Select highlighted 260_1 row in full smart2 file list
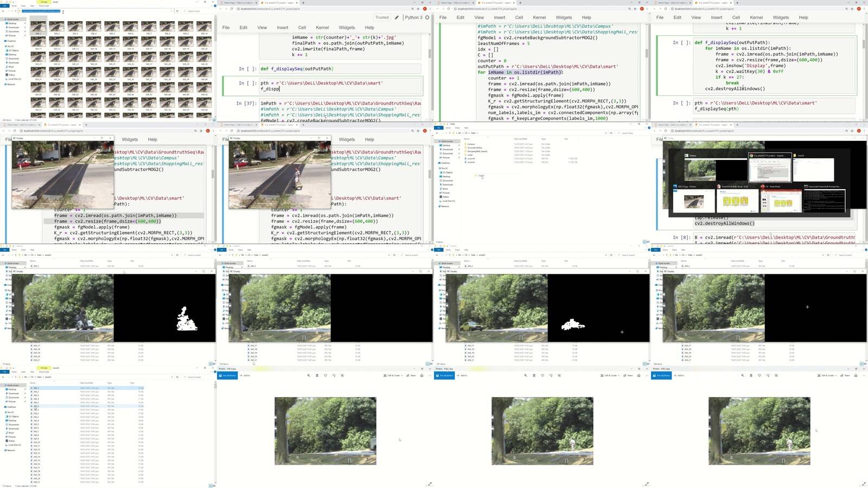 coord(87,388)
